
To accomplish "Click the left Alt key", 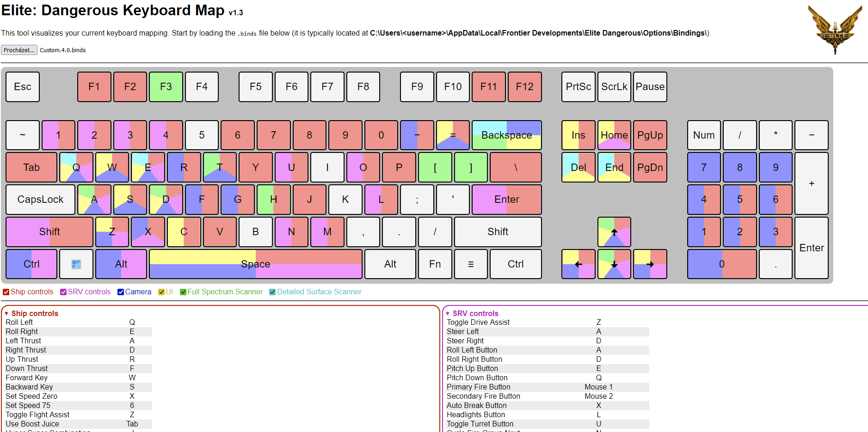I will point(121,264).
